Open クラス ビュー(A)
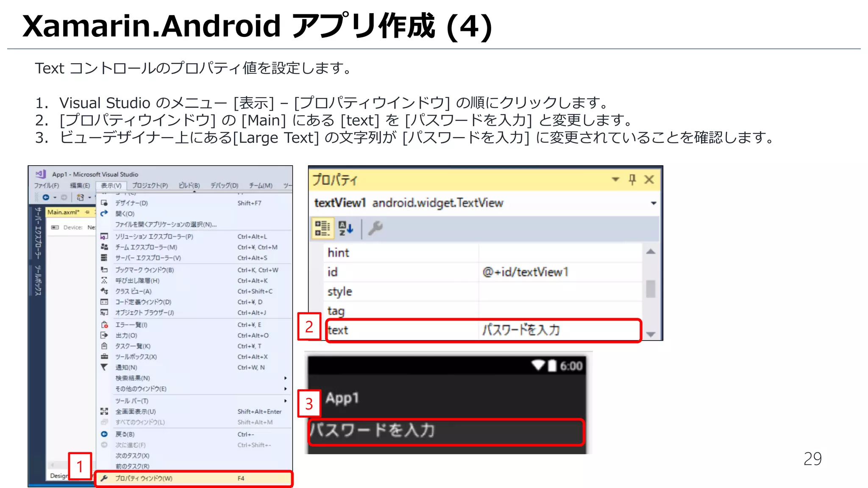 [x=195, y=291]
